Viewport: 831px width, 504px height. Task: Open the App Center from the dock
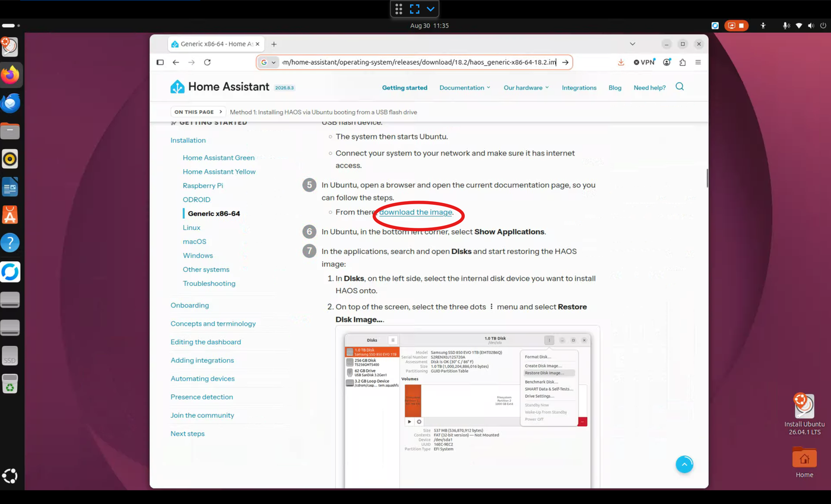click(10, 215)
